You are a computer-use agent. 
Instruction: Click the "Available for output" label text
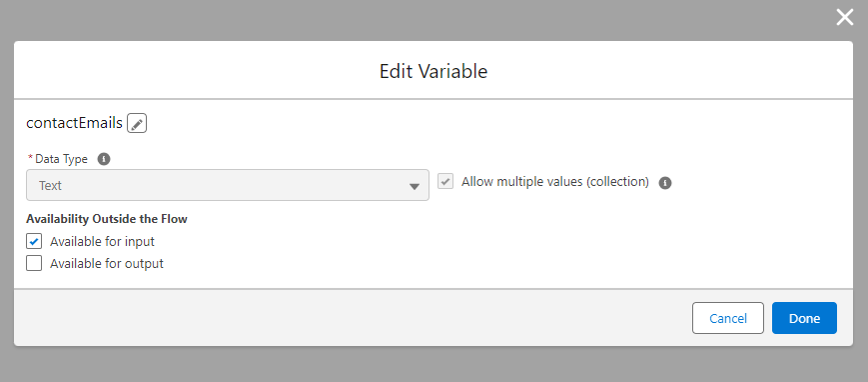[x=107, y=264]
